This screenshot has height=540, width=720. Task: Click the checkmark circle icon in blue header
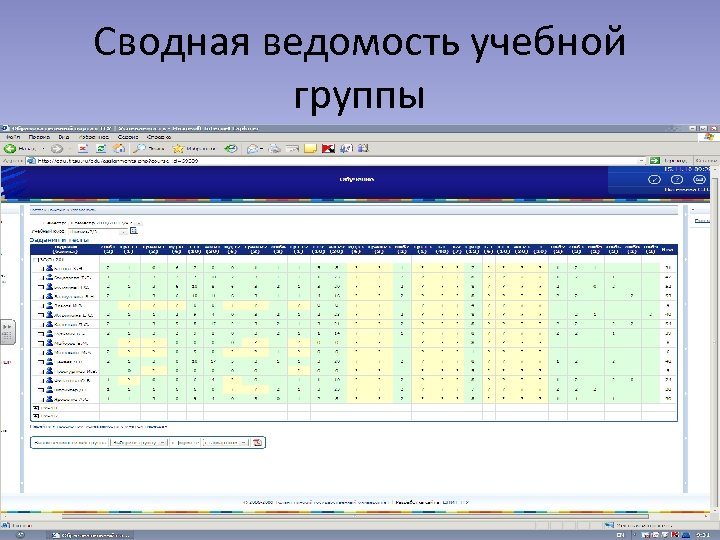click(654, 180)
